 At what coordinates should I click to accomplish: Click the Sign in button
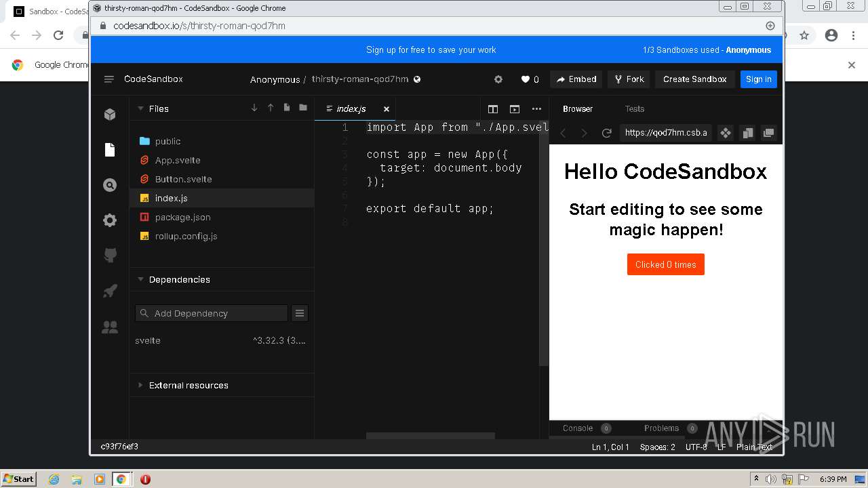(x=758, y=79)
